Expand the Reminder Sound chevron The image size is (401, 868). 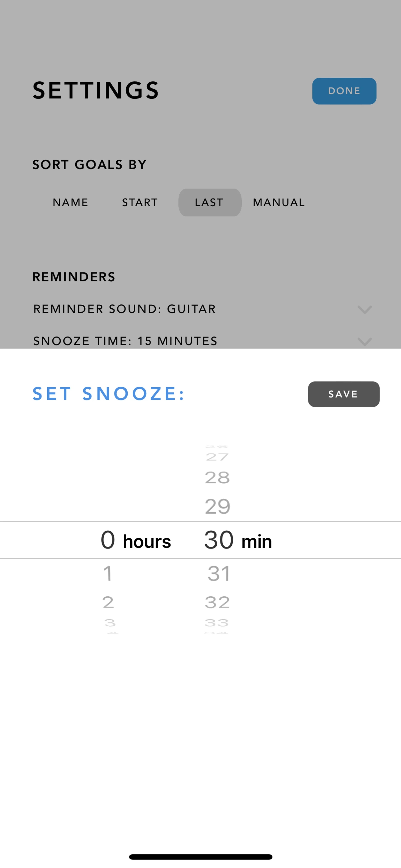click(364, 309)
